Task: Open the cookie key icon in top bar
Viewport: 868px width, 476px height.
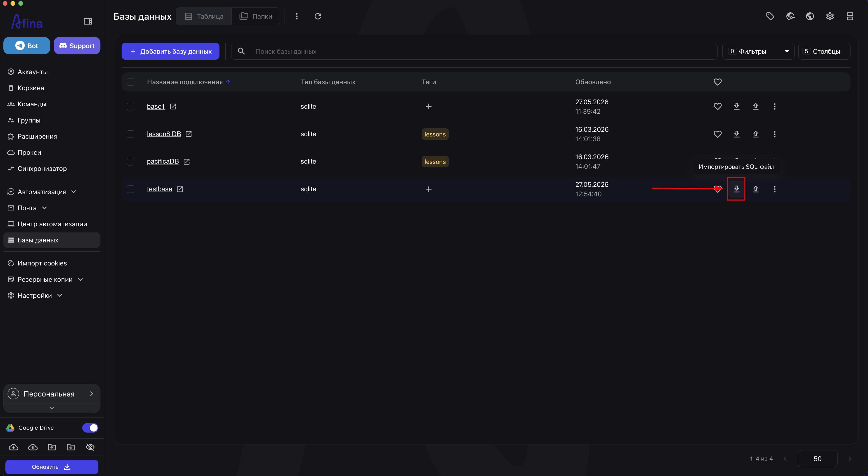Action: tap(790, 16)
